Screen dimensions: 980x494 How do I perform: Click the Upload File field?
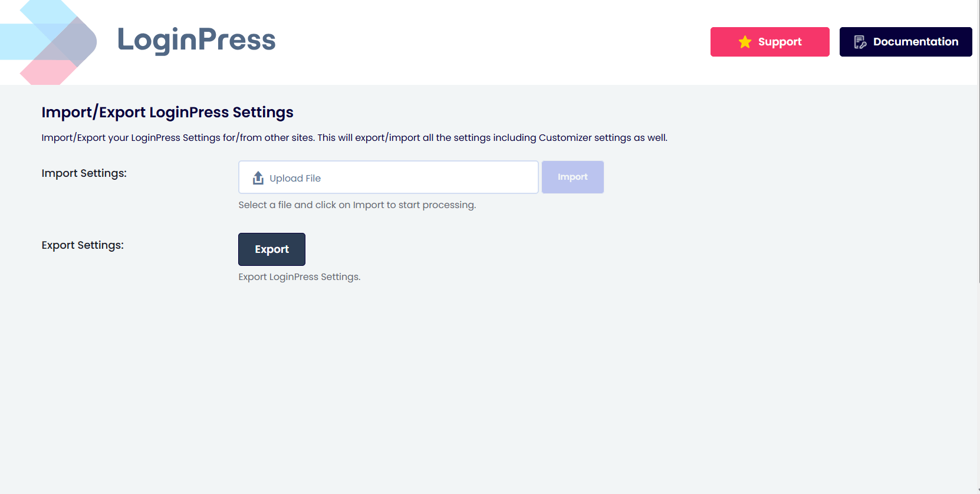tap(388, 177)
